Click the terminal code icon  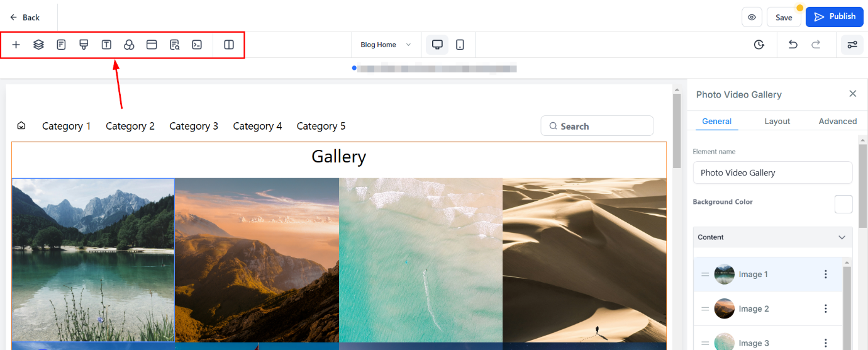tap(197, 45)
